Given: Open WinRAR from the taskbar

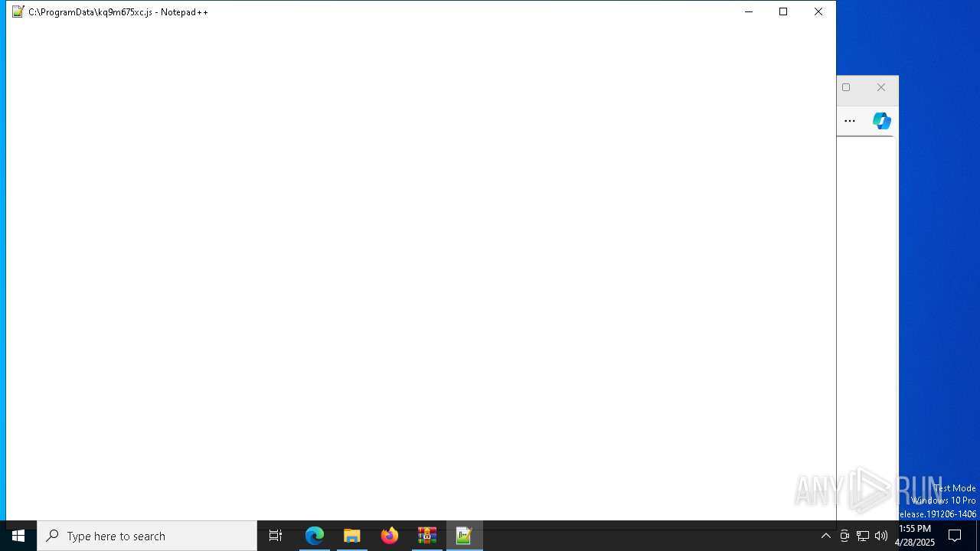Looking at the screenshot, I should (x=427, y=536).
